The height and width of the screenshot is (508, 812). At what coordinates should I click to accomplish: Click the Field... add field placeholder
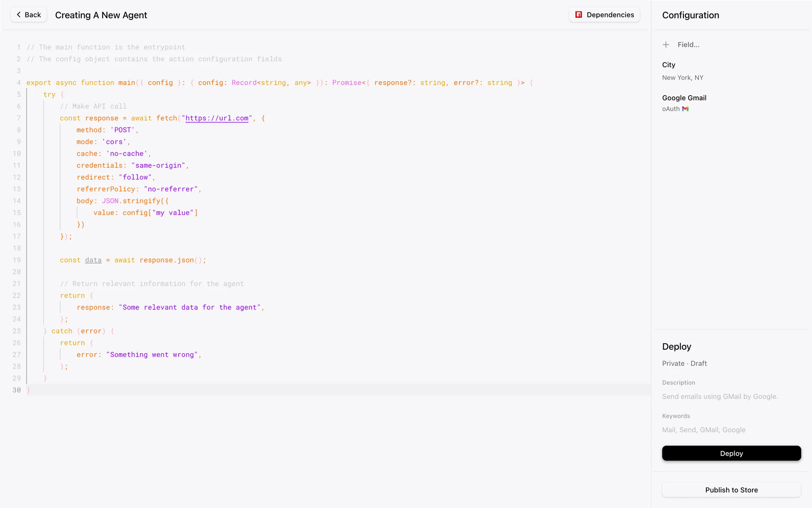click(688, 45)
